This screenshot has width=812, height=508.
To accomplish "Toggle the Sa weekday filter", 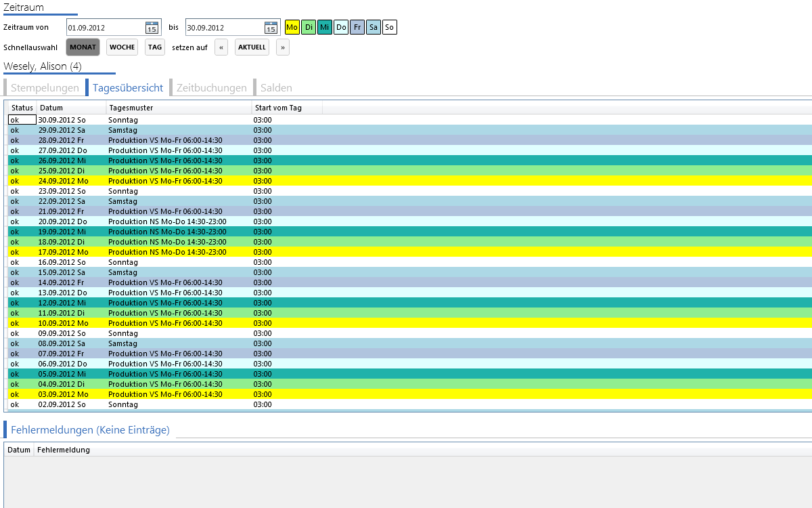I will tap(374, 27).
